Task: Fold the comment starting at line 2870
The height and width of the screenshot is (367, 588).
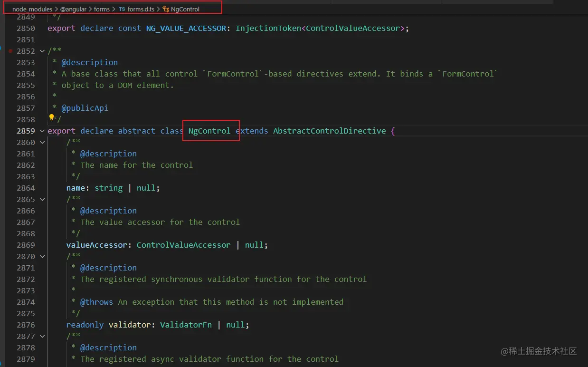Action: [x=42, y=256]
